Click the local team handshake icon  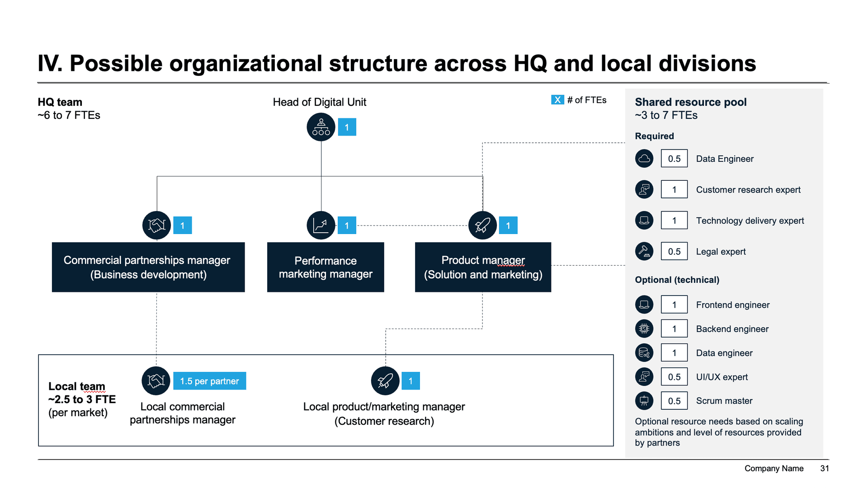[156, 380]
